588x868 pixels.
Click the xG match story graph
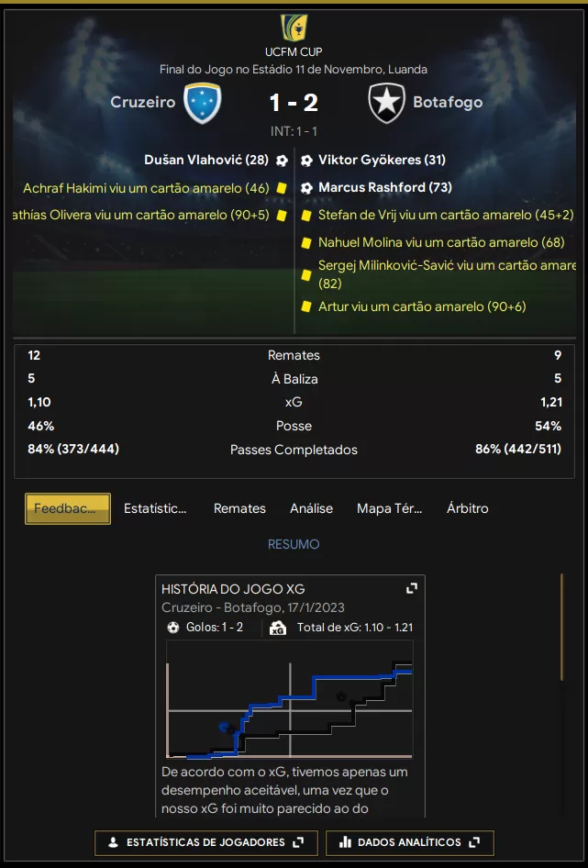290,699
